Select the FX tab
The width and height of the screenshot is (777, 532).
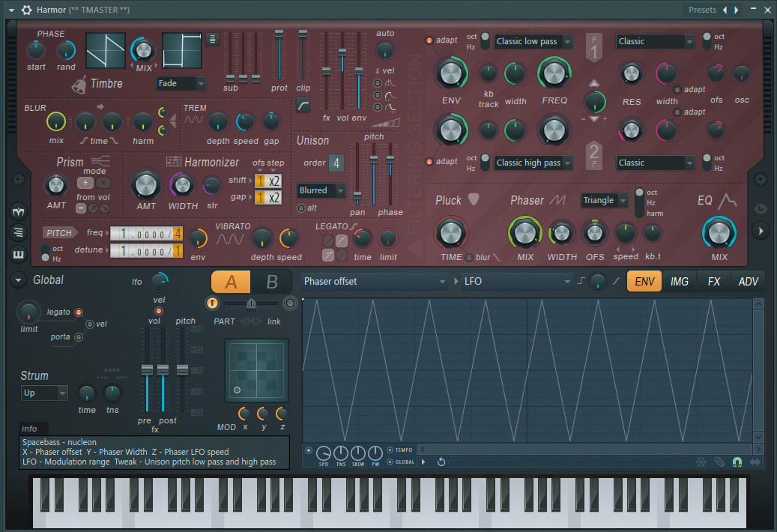(713, 281)
